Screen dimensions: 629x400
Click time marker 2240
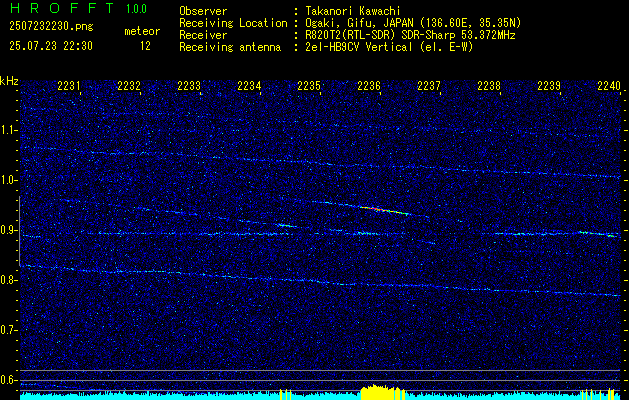click(609, 85)
